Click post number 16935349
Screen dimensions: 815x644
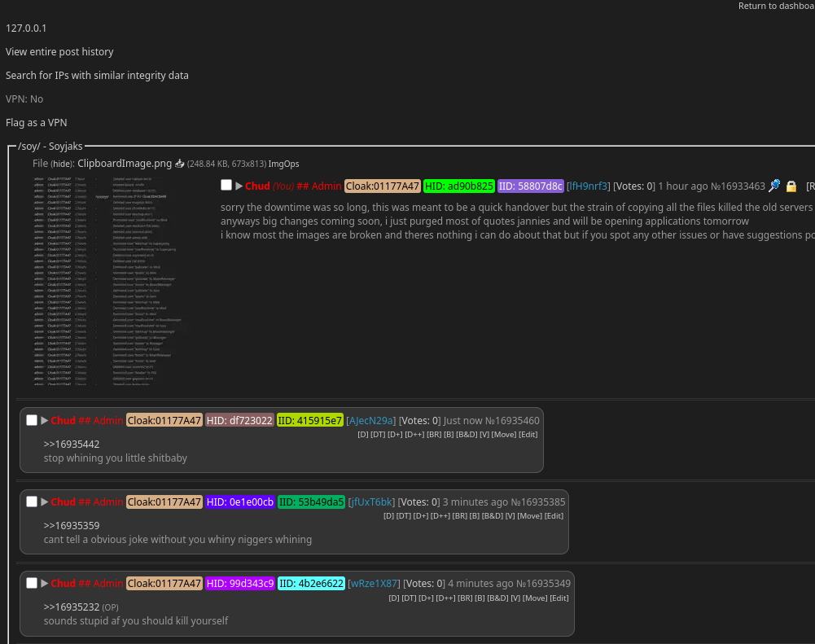pyautogui.click(x=549, y=584)
